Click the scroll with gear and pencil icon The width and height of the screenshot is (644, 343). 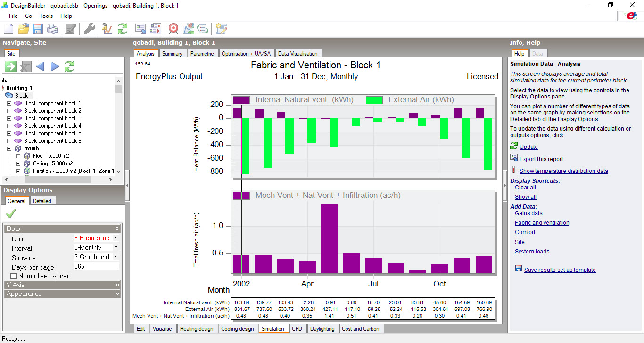tap(221, 29)
